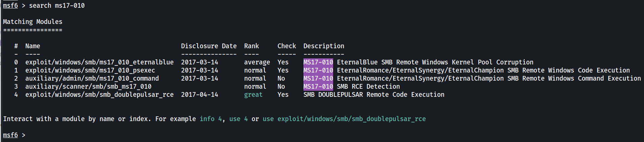Click the 'Description' column header
The image size is (644, 142).
(x=324, y=46)
